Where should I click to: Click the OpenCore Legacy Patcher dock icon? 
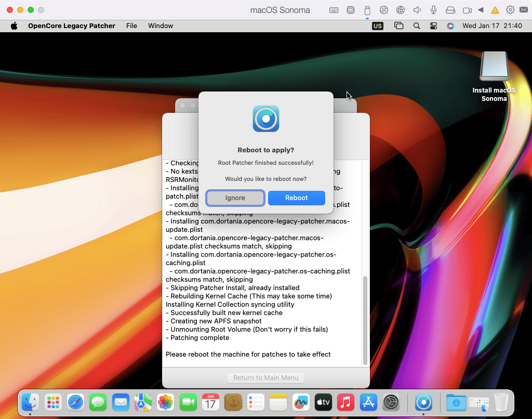click(424, 402)
